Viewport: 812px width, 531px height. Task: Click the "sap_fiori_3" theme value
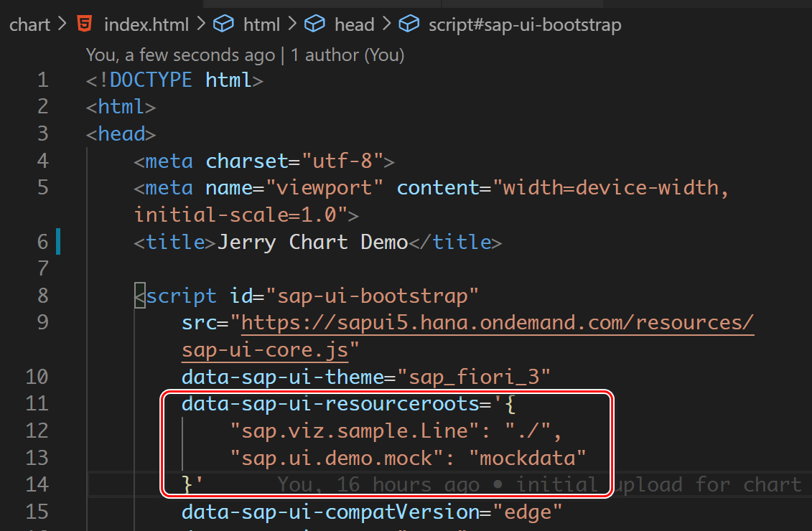[x=473, y=377]
